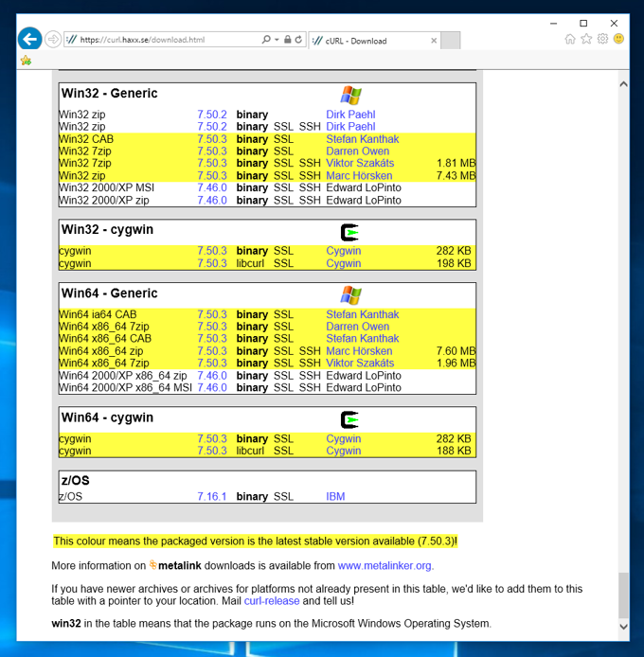Open 7.50.3 link for Win32 CAB

(212, 139)
